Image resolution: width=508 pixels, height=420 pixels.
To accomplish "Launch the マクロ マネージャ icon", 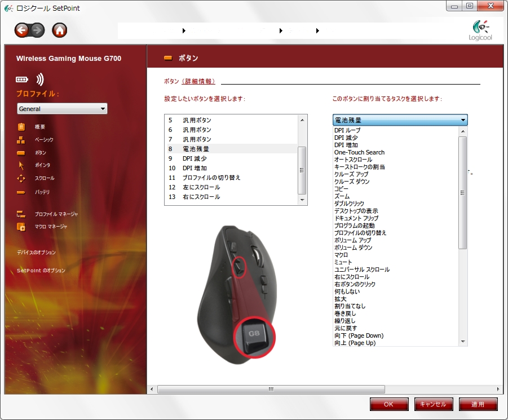I will coord(21,227).
